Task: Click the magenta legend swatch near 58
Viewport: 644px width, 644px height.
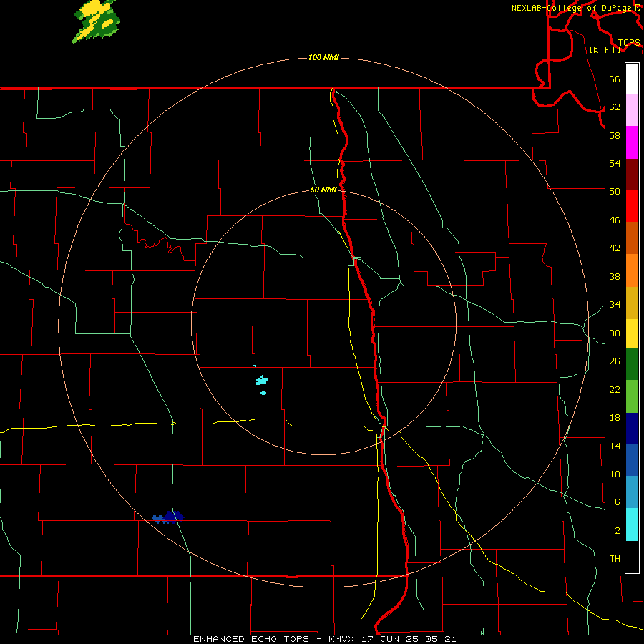Action: [632, 142]
